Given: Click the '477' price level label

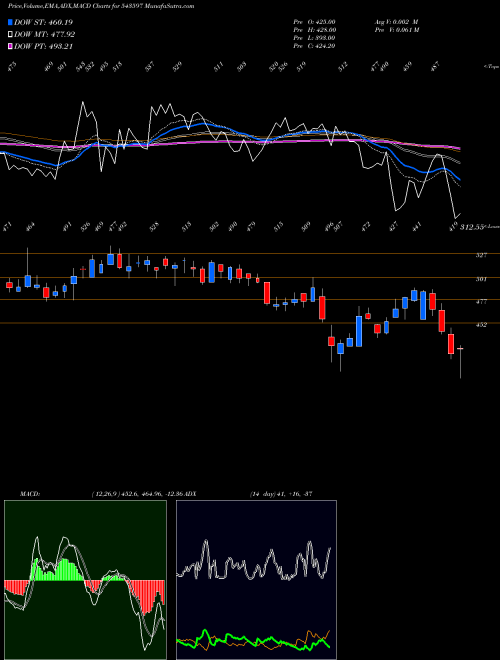Looking at the screenshot, I should click(481, 302).
